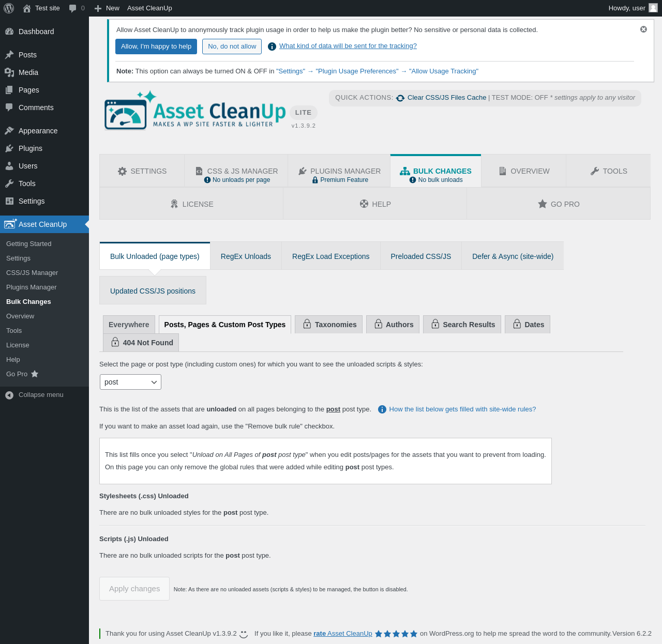Click the Pages icon in sidebar

tap(9, 90)
